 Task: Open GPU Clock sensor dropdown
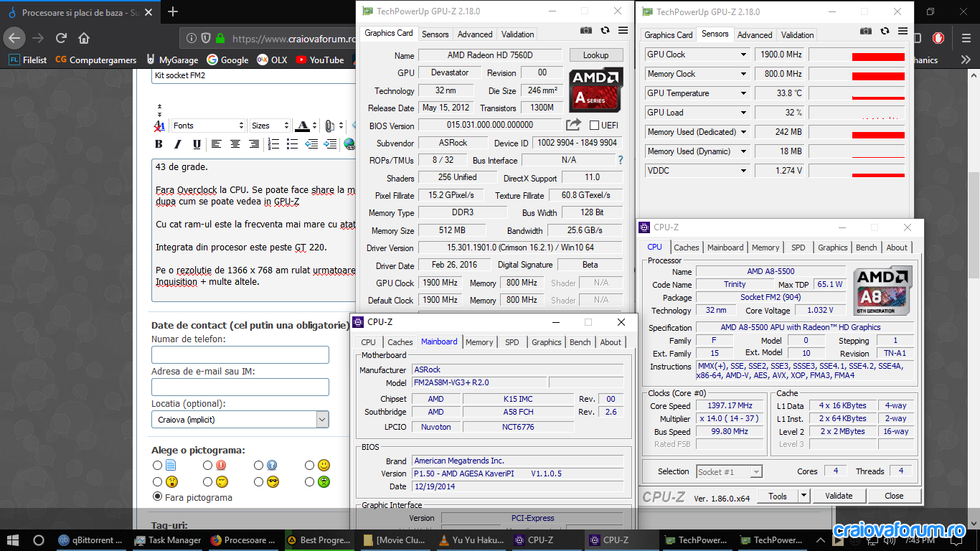click(x=744, y=55)
